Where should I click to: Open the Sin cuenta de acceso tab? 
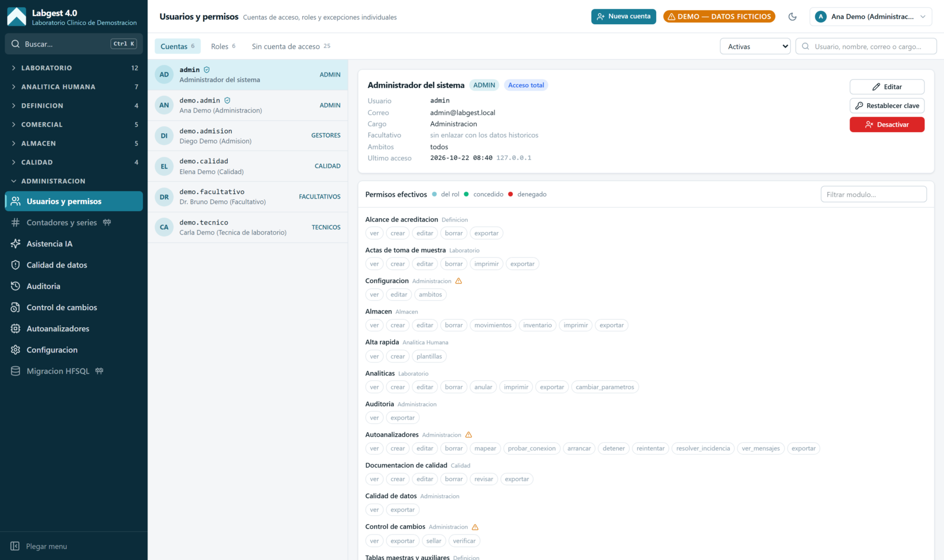coord(291,46)
